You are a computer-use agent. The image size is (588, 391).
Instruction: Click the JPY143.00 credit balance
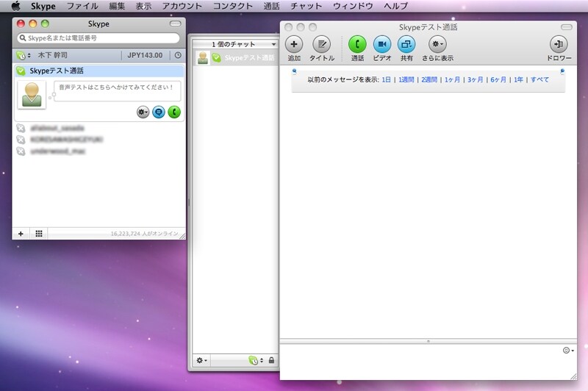[x=145, y=55]
